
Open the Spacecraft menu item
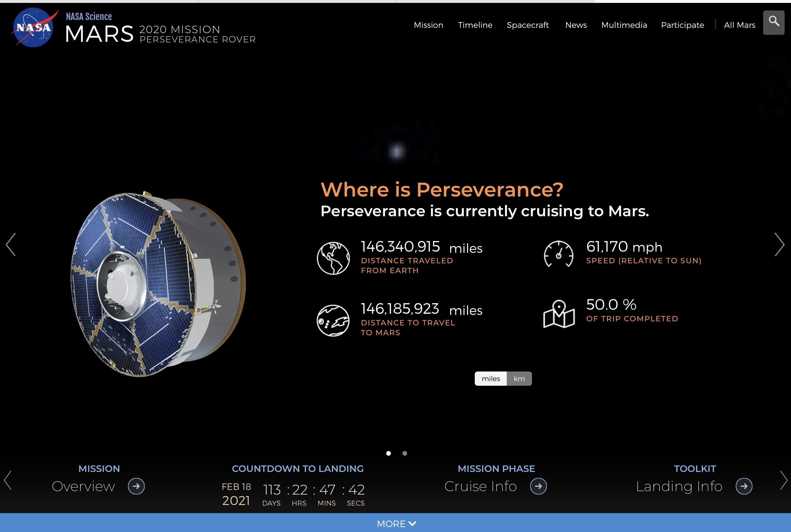tap(528, 25)
